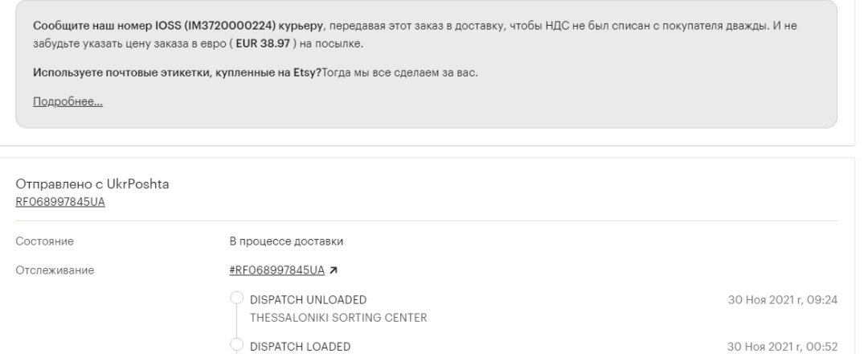The width and height of the screenshot is (868, 354).
Task: Open RF068997845UA link under UkrPoshta heading
Action: [60, 202]
